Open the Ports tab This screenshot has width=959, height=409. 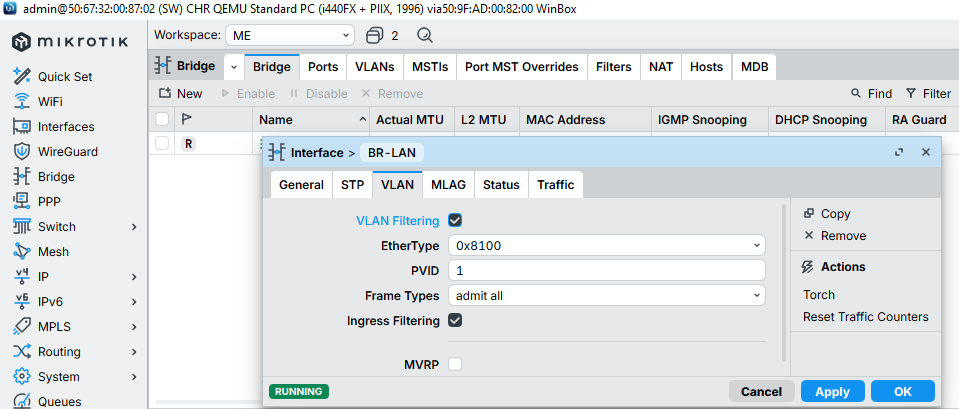tap(322, 67)
